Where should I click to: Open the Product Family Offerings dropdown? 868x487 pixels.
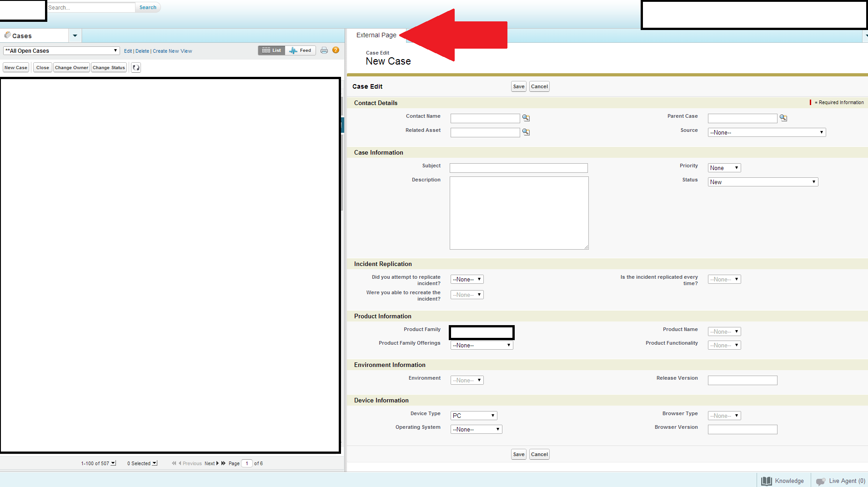[x=482, y=345]
